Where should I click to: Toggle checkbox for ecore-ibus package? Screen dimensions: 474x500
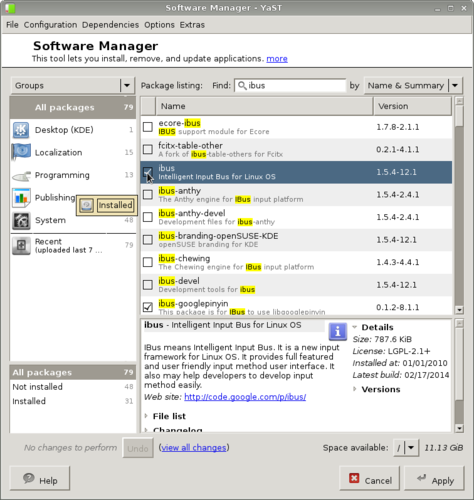pyautogui.click(x=148, y=127)
